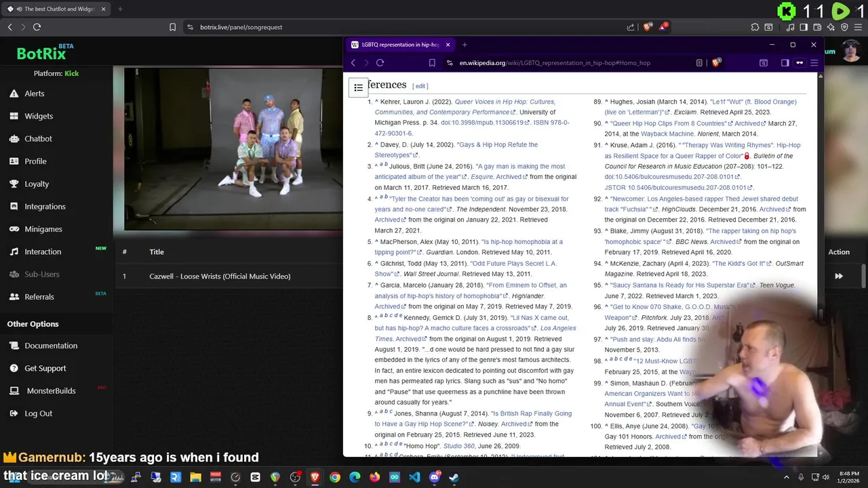The height and width of the screenshot is (488, 868).
Task: Open new tab in BotRix browser window
Action: click(120, 9)
